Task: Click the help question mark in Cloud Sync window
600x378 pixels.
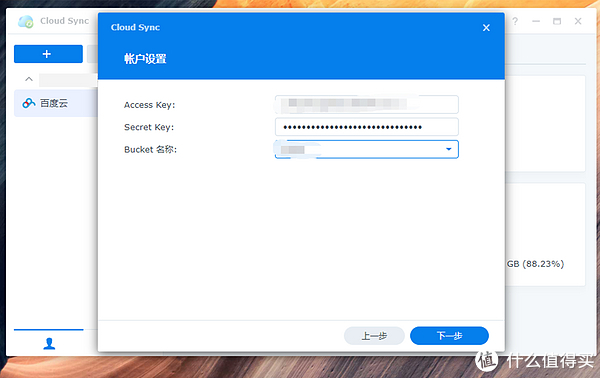Action: pyautogui.click(x=515, y=21)
